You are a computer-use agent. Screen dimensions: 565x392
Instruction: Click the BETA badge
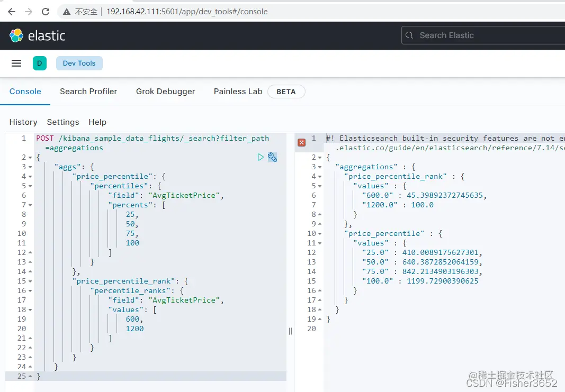click(286, 92)
